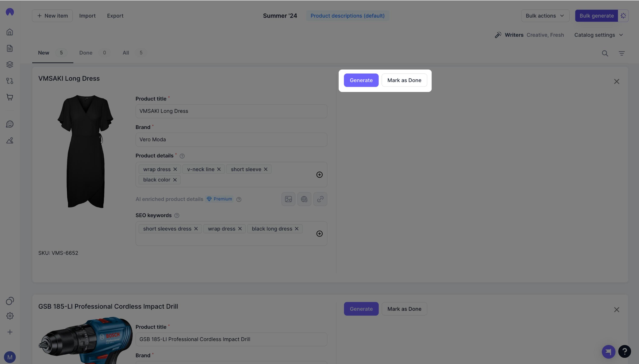Click the help icon next to SEO keywords

point(177,215)
